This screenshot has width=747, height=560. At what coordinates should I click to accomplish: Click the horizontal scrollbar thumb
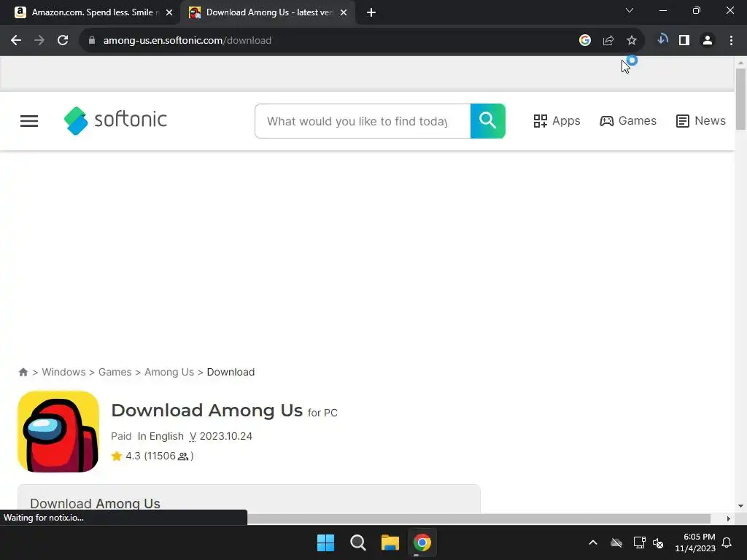tap(479, 518)
